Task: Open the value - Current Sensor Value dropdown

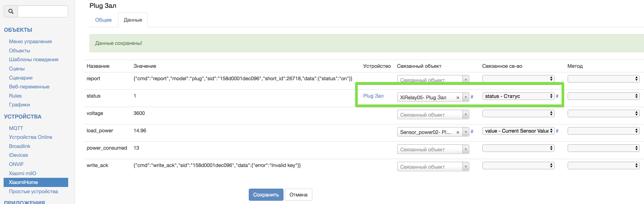Action: [x=518, y=131]
